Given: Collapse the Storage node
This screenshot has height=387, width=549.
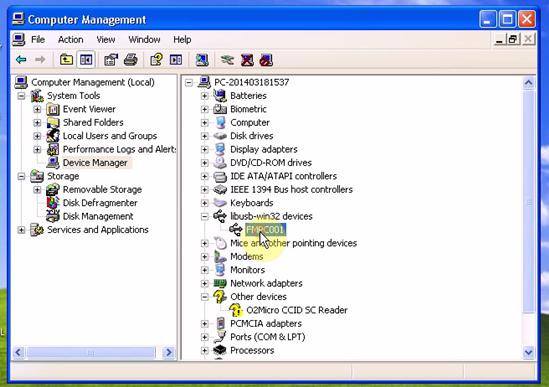Looking at the screenshot, I should (21, 176).
